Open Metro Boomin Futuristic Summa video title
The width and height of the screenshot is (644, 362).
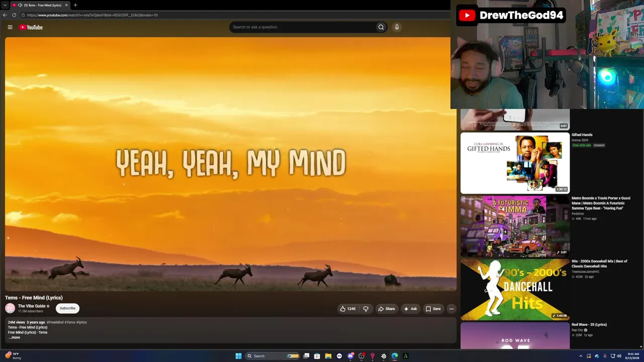point(601,203)
